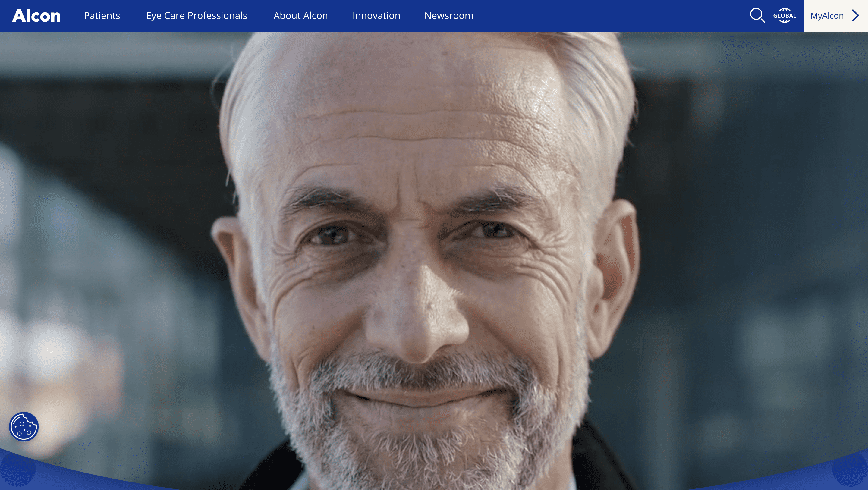Click the chevron arrow beside MyAlcon
This screenshot has height=490, width=868.
point(856,15)
